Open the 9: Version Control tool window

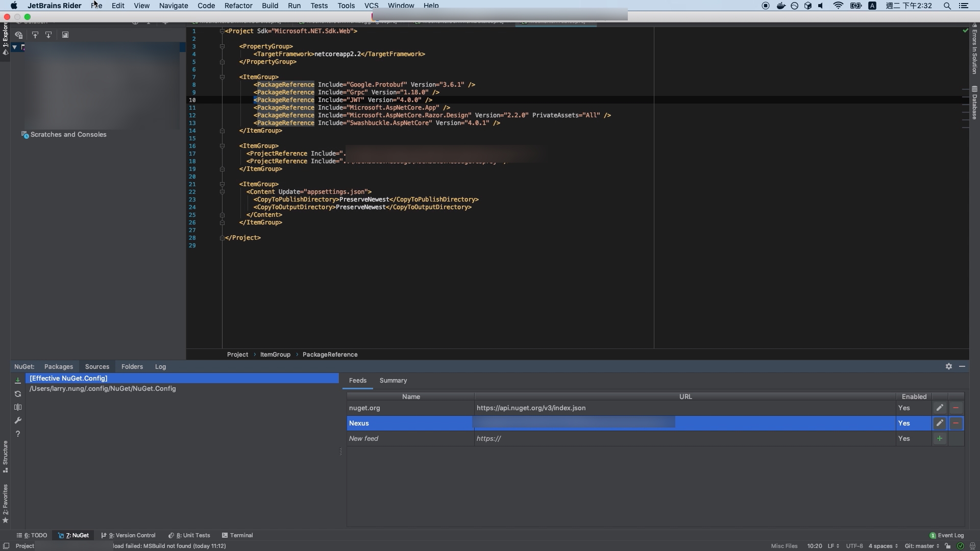coord(129,536)
